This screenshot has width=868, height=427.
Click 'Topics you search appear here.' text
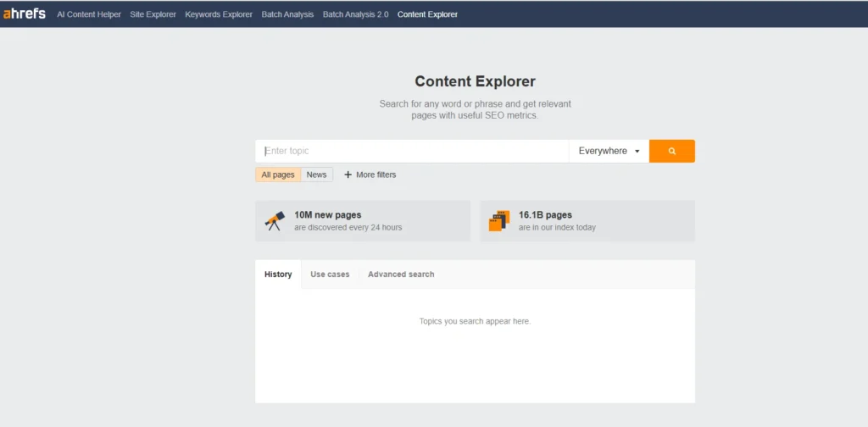(x=475, y=321)
